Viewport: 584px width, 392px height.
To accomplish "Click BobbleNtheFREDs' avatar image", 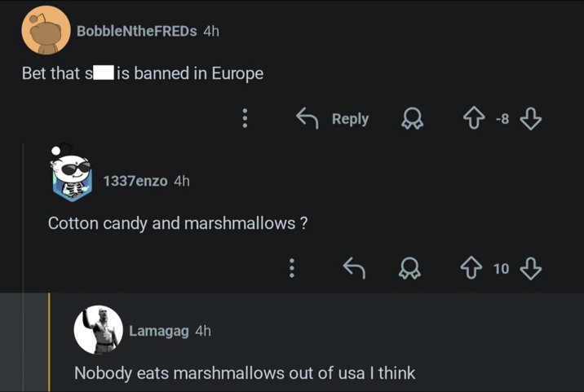I will [x=46, y=30].
